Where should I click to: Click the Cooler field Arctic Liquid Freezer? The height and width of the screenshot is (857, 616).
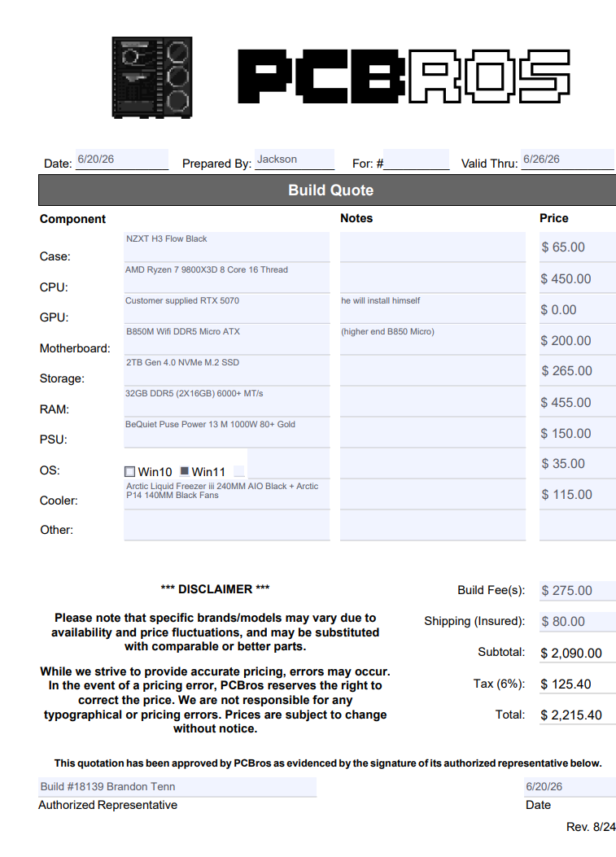click(227, 494)
